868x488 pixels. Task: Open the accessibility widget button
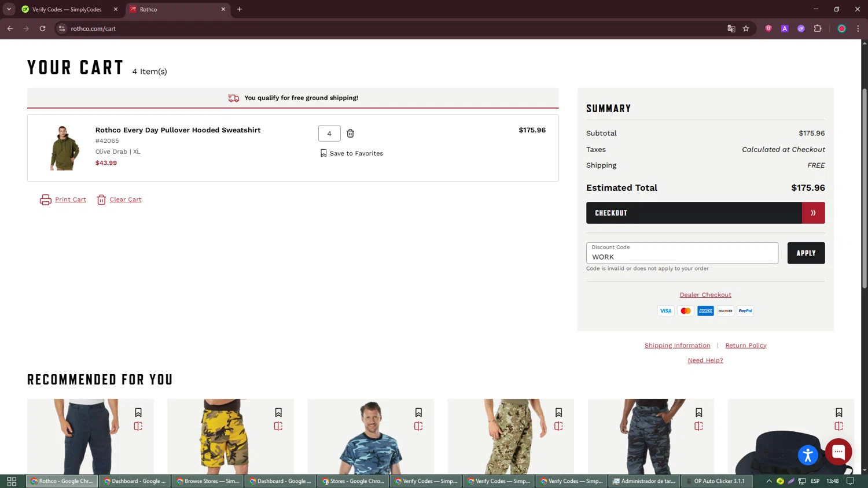[x=808, y=454]
